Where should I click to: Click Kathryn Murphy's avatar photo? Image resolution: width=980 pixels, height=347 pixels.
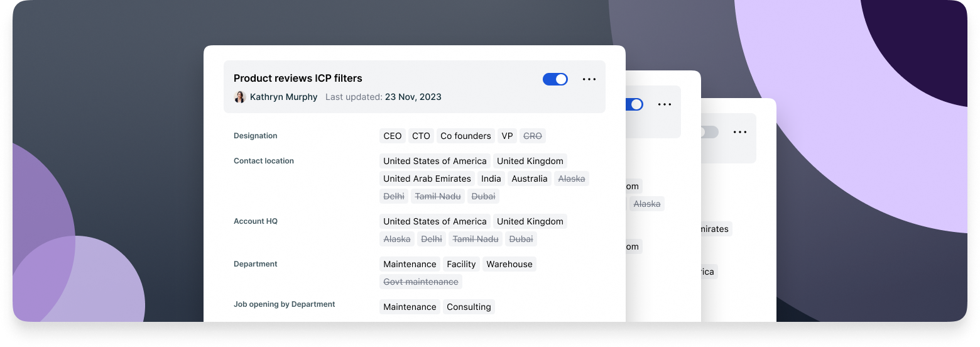[239, 97]
